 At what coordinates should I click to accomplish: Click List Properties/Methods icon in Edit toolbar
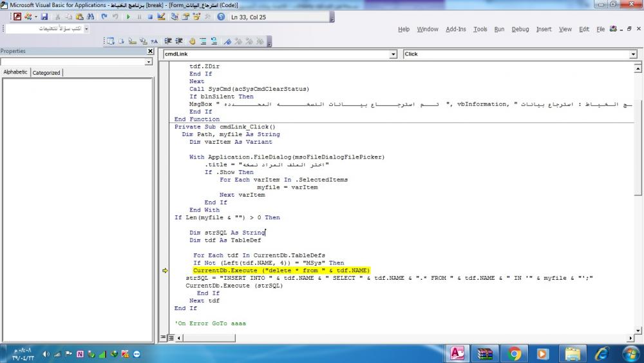pyautogui.click(x=111, y=41)
